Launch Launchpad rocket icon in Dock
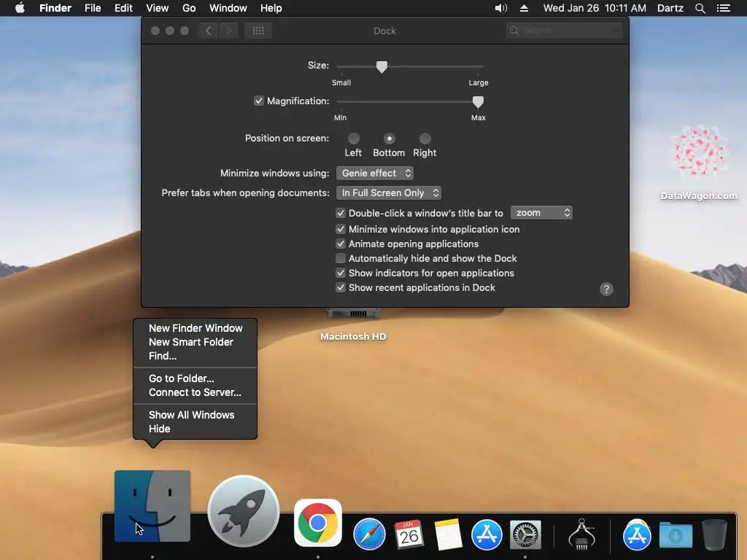This screenshot has height=560, width=747. (244, 511)
